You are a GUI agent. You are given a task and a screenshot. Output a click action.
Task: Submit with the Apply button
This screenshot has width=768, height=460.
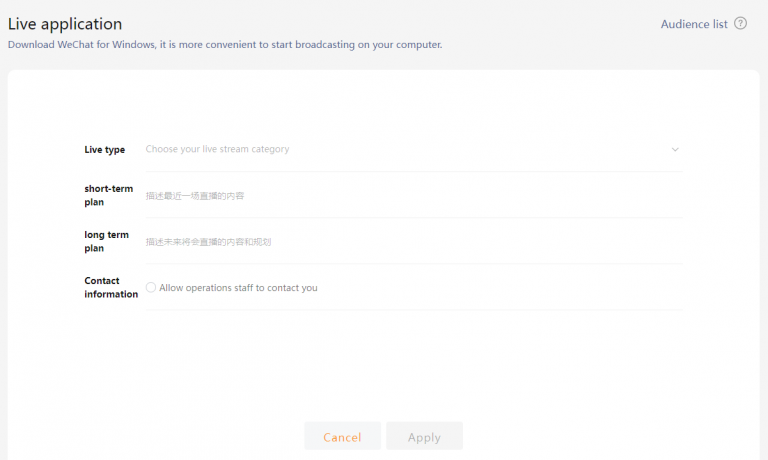coord(424,437)
